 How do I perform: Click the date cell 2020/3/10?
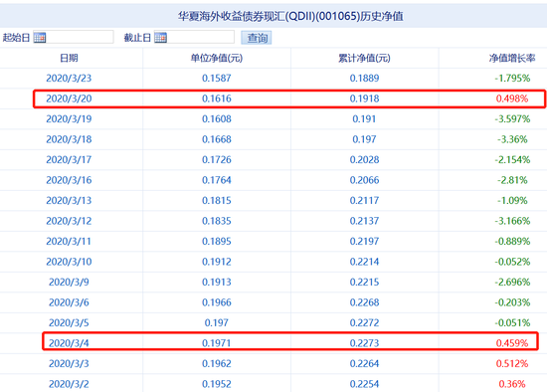[x=69, y=262]
